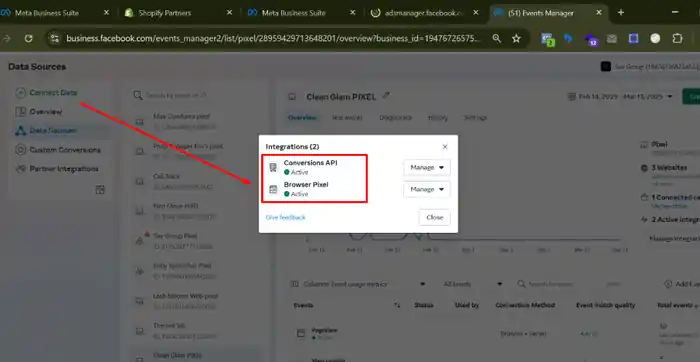Click the pencil icon beside Clean Glam PIXEL

click(x=386, y=96)
